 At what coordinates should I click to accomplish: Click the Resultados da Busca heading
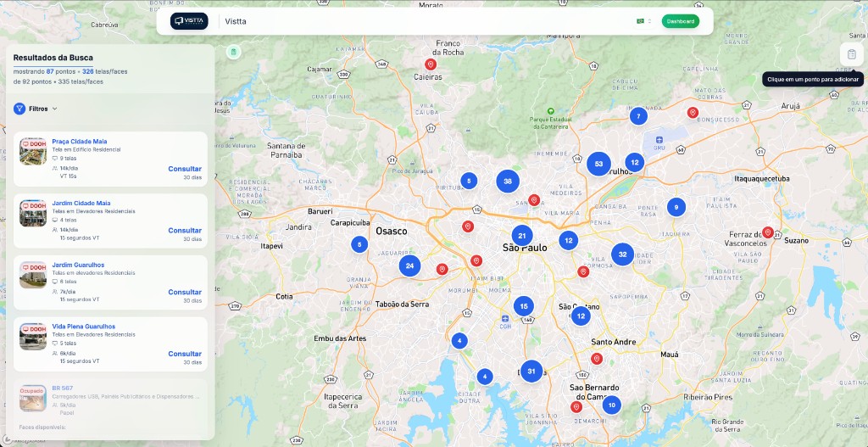click(53, 58)
